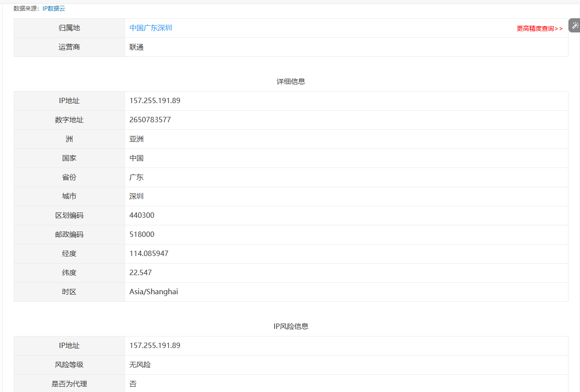
Task: Click the postal code 518000
Action: click(x=142, y=234)
